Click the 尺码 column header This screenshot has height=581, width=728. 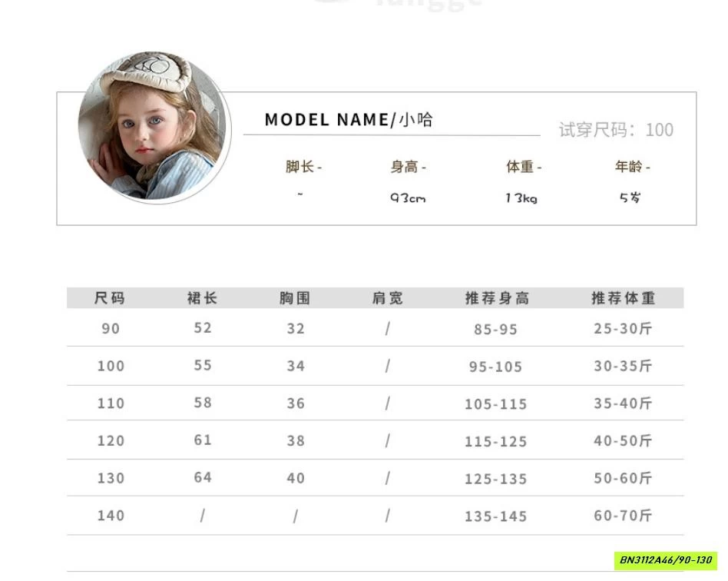[110, 298]
